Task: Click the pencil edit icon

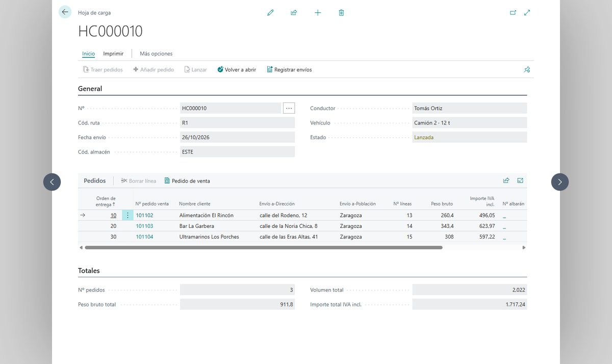Action: (x=270, y=13)
